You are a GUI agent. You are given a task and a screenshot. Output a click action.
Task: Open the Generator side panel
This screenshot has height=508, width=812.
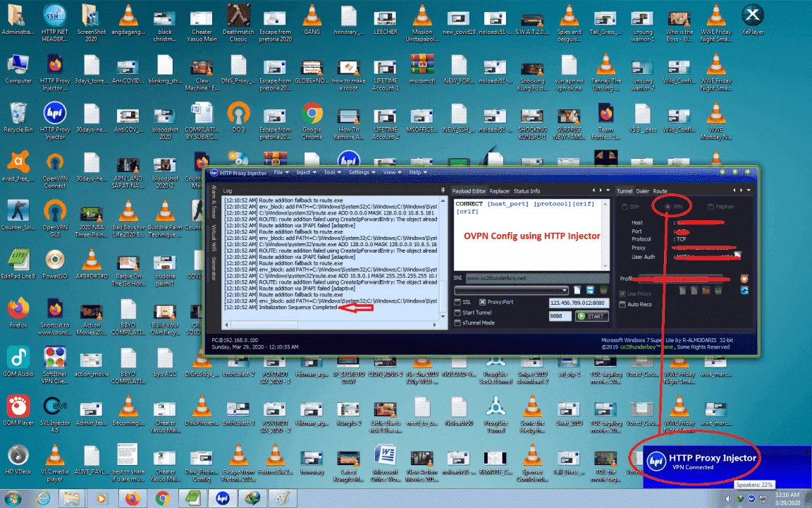coord(214,269)
